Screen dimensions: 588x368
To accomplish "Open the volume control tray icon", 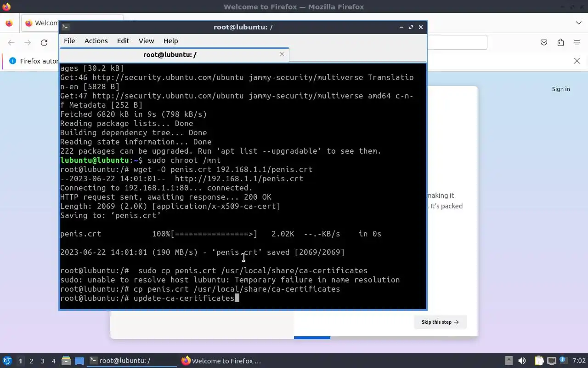I will point(522,361).
